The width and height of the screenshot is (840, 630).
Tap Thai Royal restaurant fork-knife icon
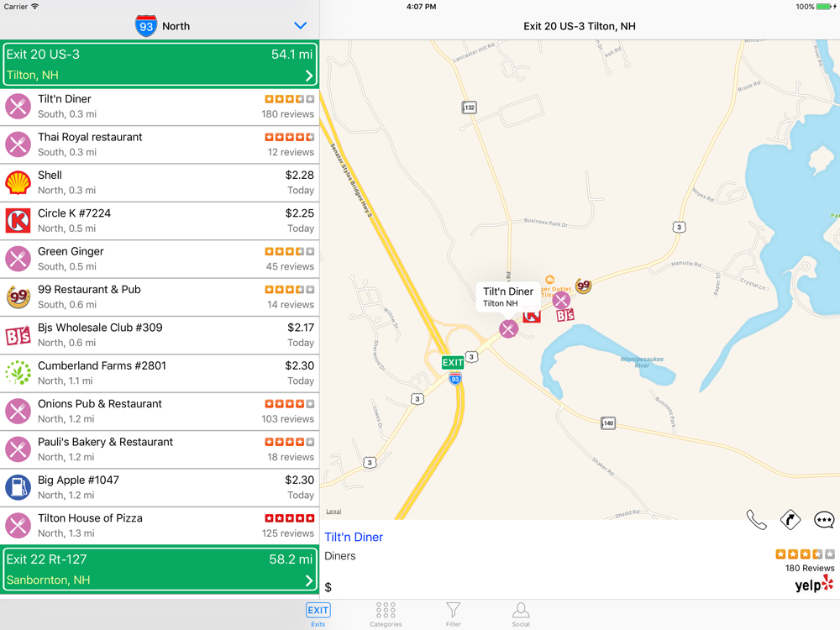pos(18,144)
